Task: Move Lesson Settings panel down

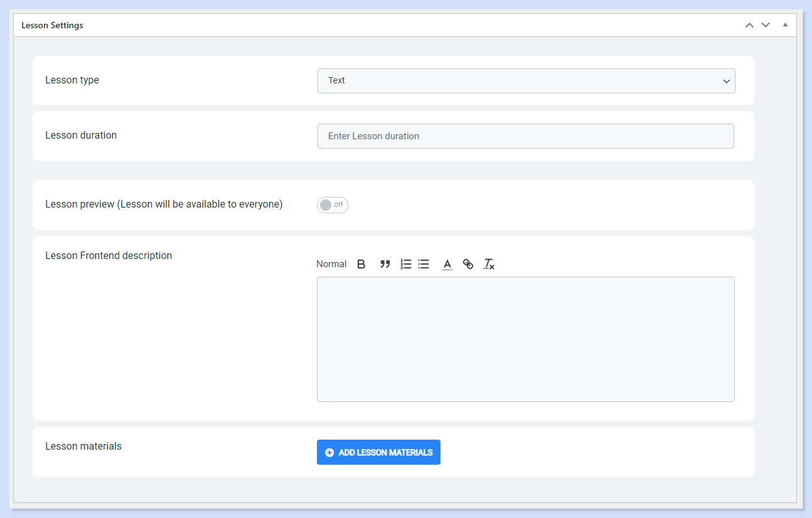Action: click(x=766, y=25)
